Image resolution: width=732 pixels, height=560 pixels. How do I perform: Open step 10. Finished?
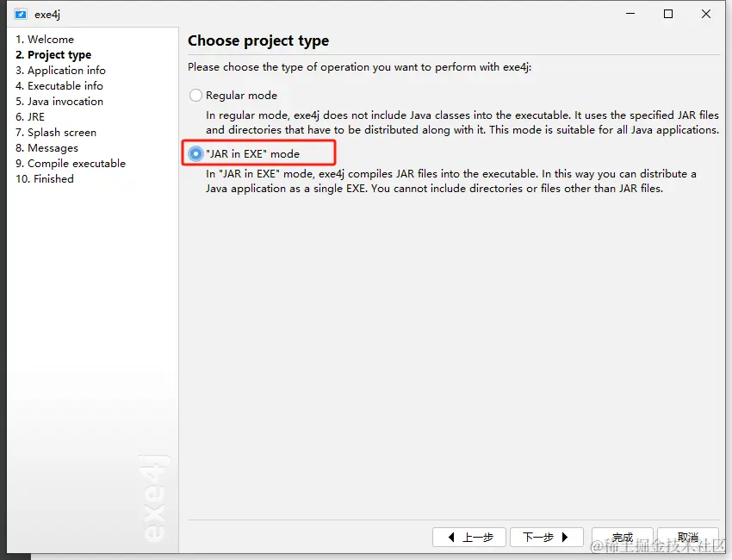coord(45,179)
